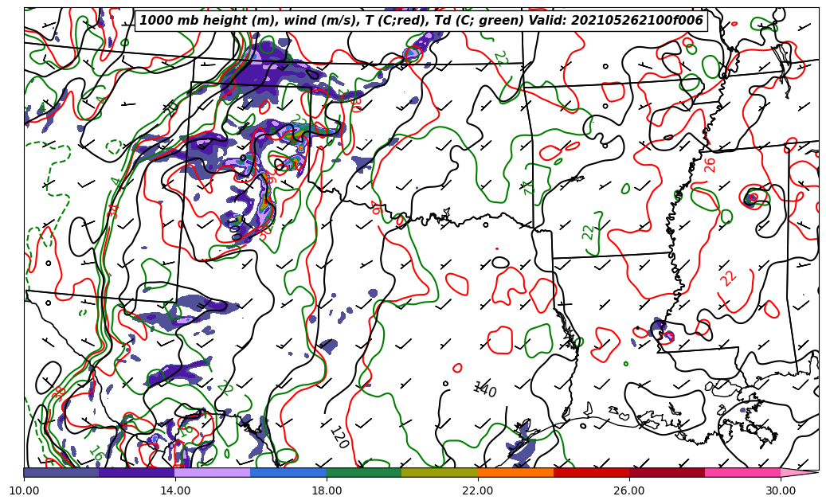Click the slate-purple 10–12 colorbar segment
The height and width of the screenshot is (504, 826).
point(61,472)
